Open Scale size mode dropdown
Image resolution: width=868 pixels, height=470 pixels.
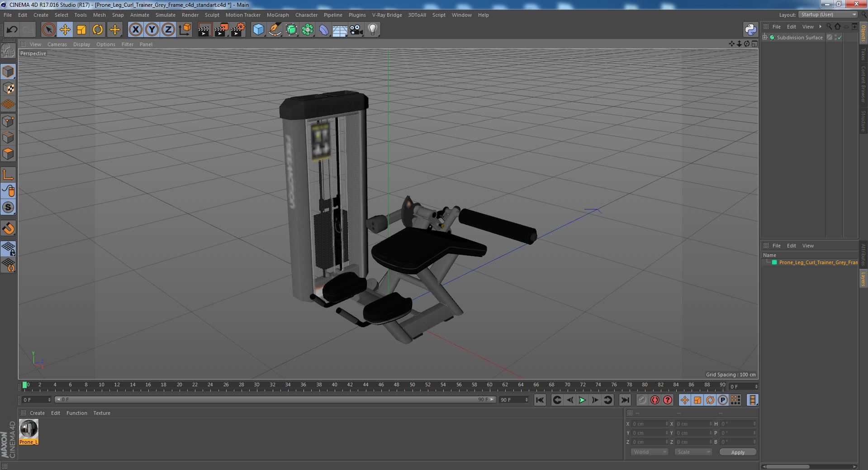pyautogui.click(x=693, y=452)
